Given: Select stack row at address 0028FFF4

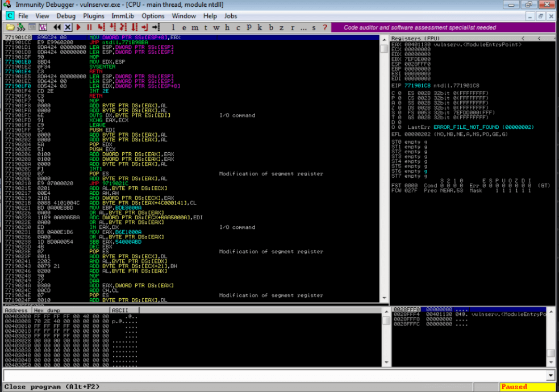Looking at the screenshot, I should (469, 314).
